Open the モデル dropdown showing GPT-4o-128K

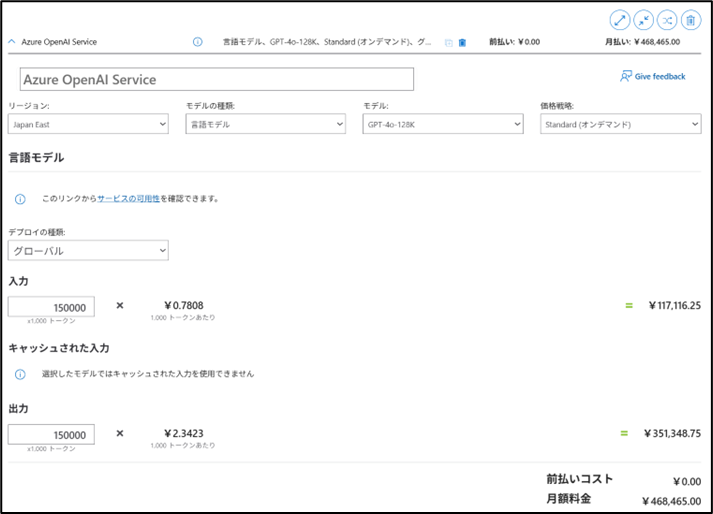point(443,124)
